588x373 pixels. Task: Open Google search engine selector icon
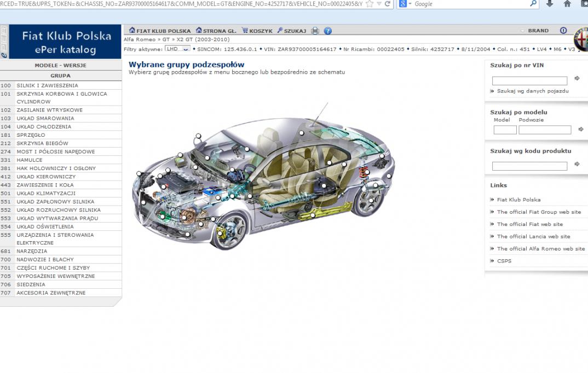pyautogui.click(x=405, y=4)
